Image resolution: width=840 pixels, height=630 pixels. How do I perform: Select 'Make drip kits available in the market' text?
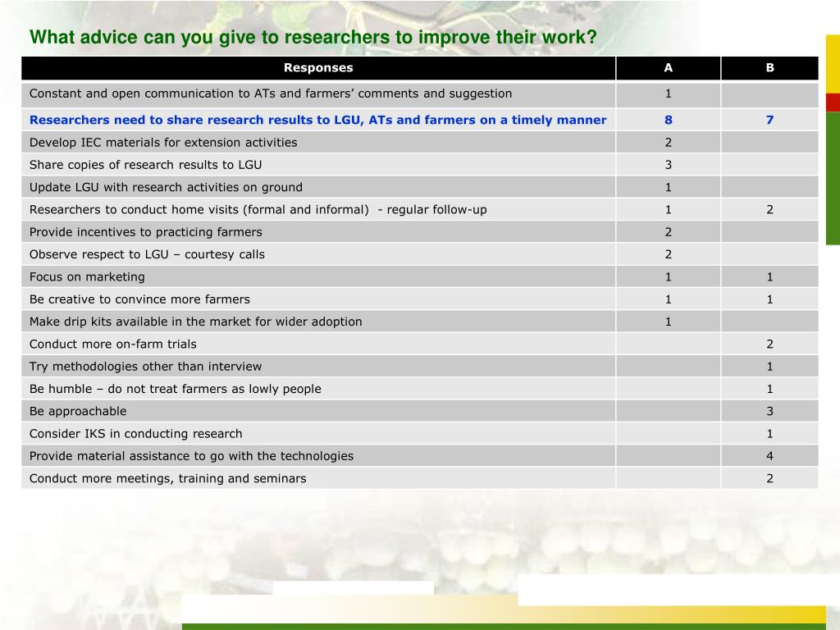[x=195, y=322]
